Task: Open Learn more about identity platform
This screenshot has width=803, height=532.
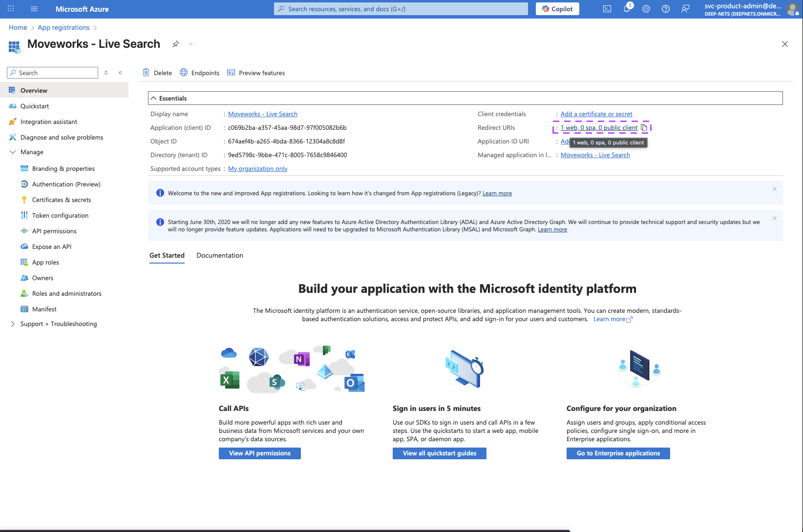Action: [613, 319]
